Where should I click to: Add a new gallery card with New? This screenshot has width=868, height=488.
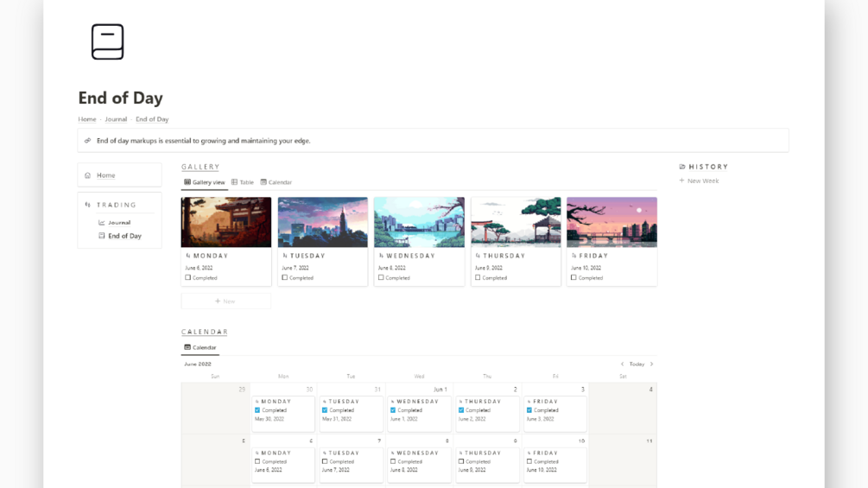point(226,301)
